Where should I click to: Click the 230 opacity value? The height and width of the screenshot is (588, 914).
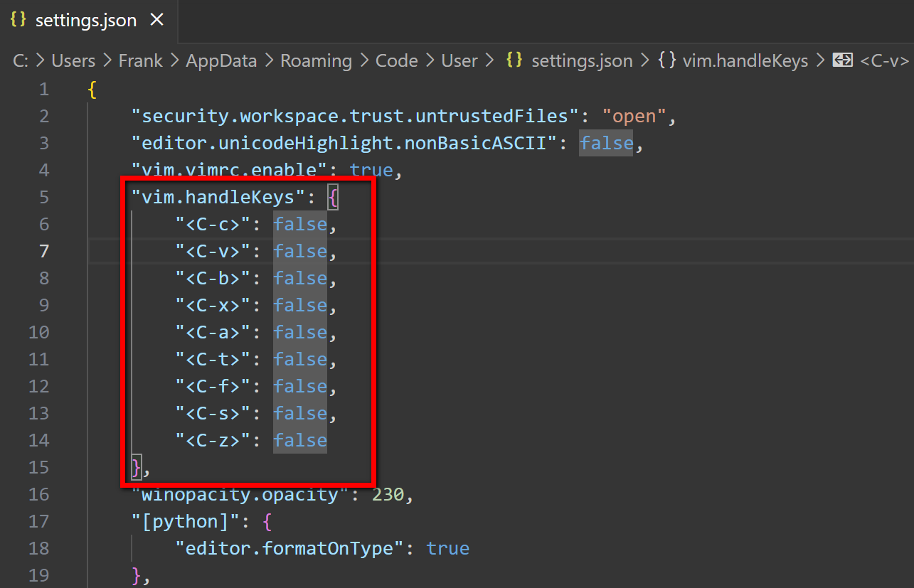click(388, 494)
